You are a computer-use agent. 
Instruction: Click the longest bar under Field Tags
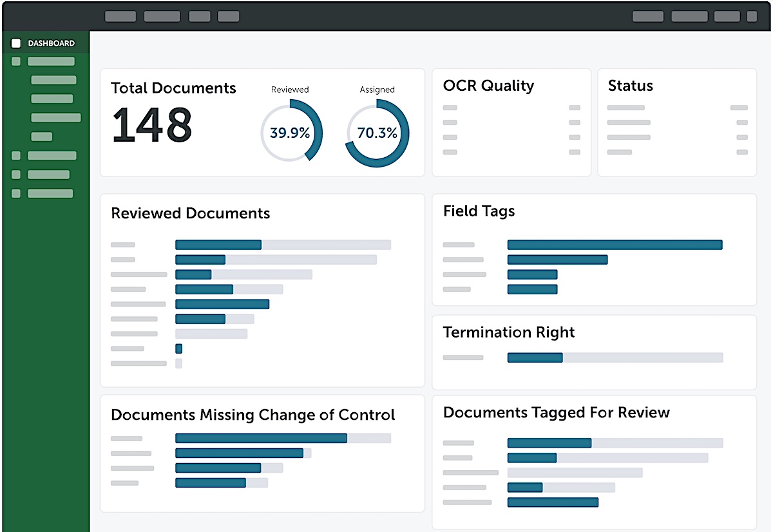point(615,245)
